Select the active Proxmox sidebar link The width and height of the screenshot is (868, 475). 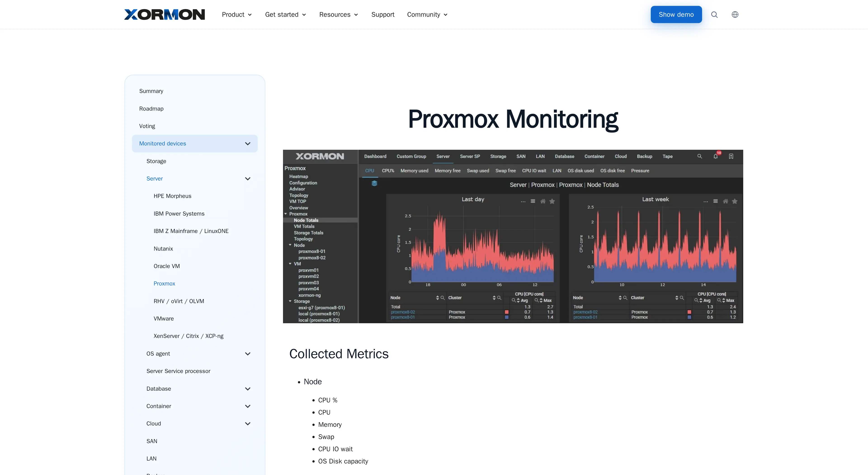click(x=164, y=283)
